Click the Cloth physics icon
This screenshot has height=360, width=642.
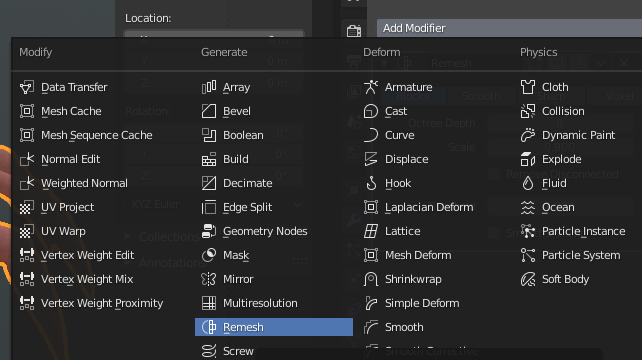click(528, 87)
